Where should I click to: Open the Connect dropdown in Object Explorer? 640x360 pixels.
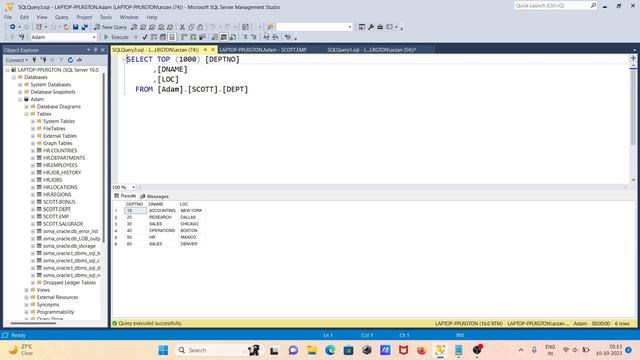coord(16,60)
